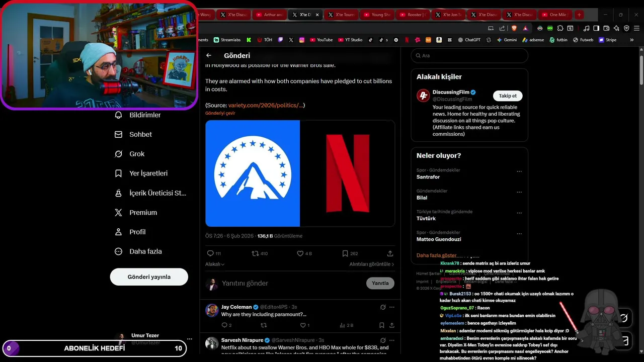
Task: Open the Gemini bookmark
Action: (x=507, y=40)
